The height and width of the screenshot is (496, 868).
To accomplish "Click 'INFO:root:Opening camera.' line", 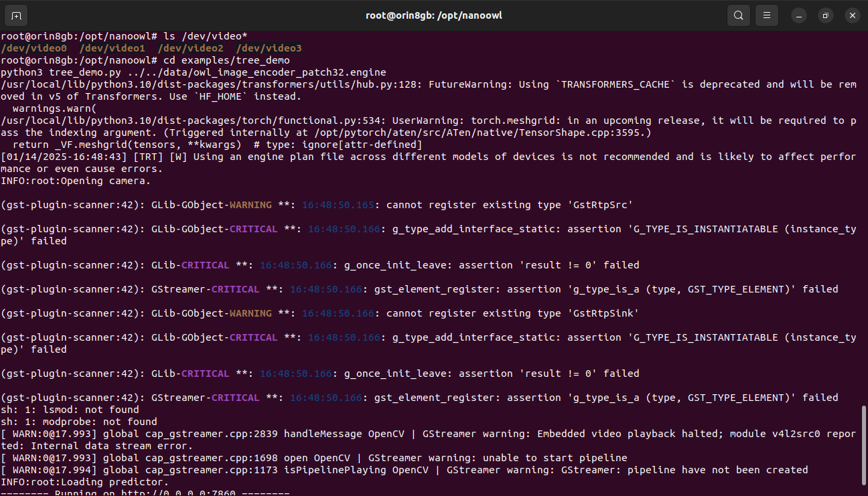I will point(76,181).
